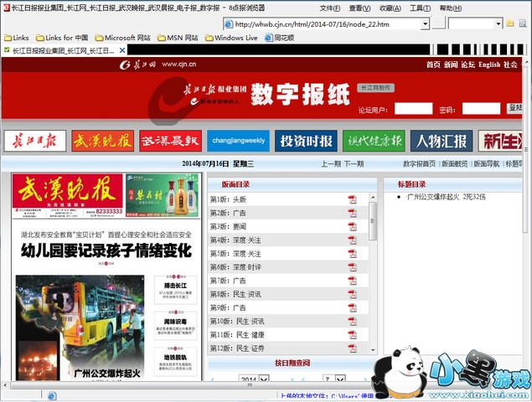The height and width of the screenshot is (402, 532).
Task: Click the favorites folder icon beside search box
Action: tap(510, 23)
